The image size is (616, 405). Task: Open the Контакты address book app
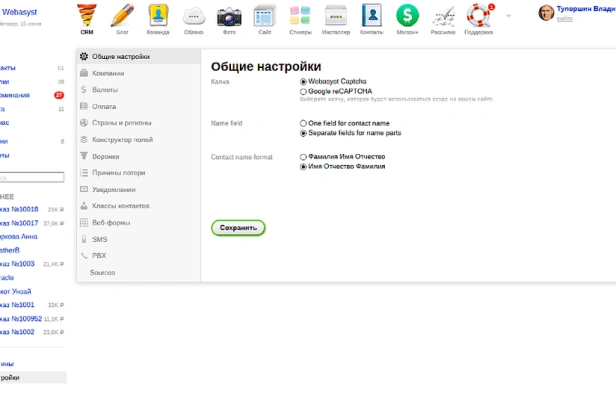(371, 17)
